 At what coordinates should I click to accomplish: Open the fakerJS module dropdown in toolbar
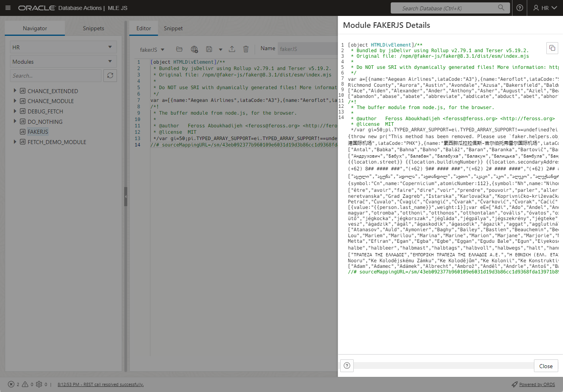(152, 50)
